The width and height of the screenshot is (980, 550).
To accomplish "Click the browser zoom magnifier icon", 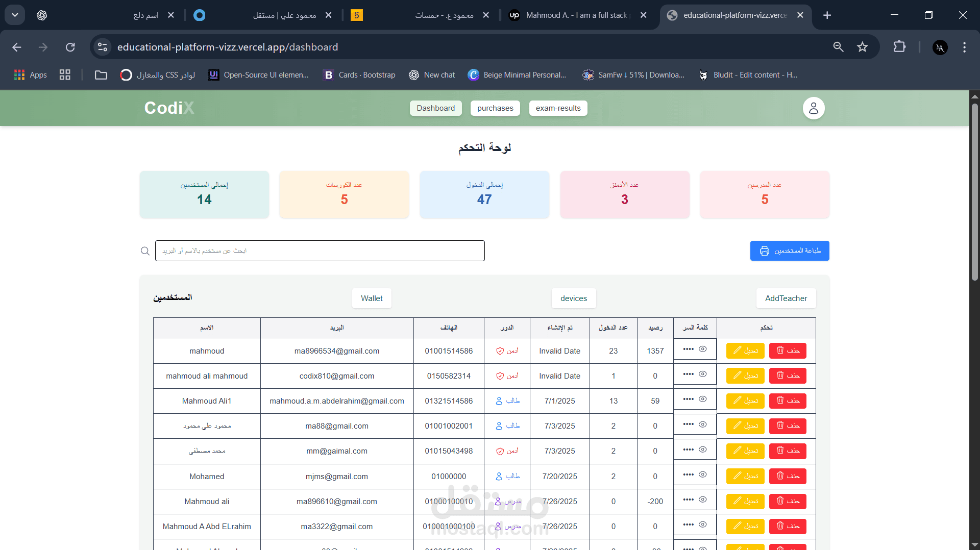I will pyautogui.click(x=838, y=47).
